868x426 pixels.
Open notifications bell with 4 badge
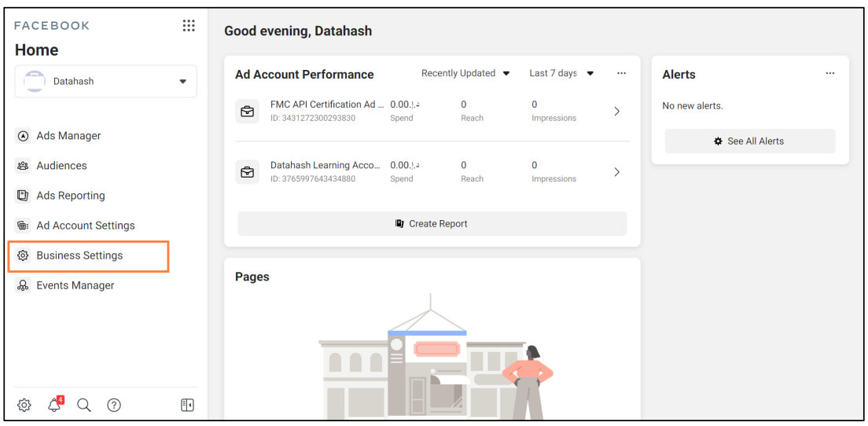55,405
